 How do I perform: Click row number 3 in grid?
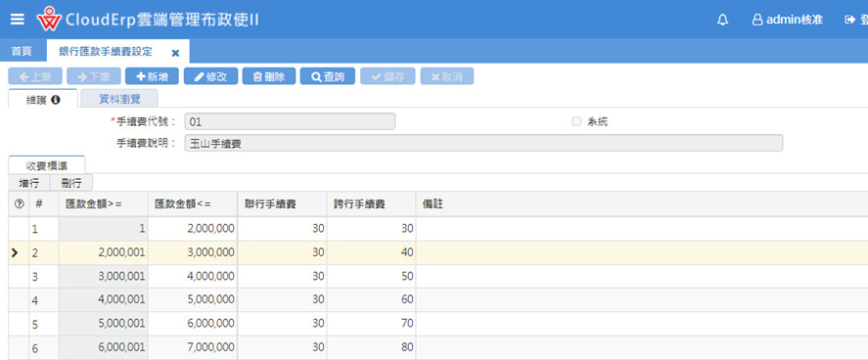[44, 277]
